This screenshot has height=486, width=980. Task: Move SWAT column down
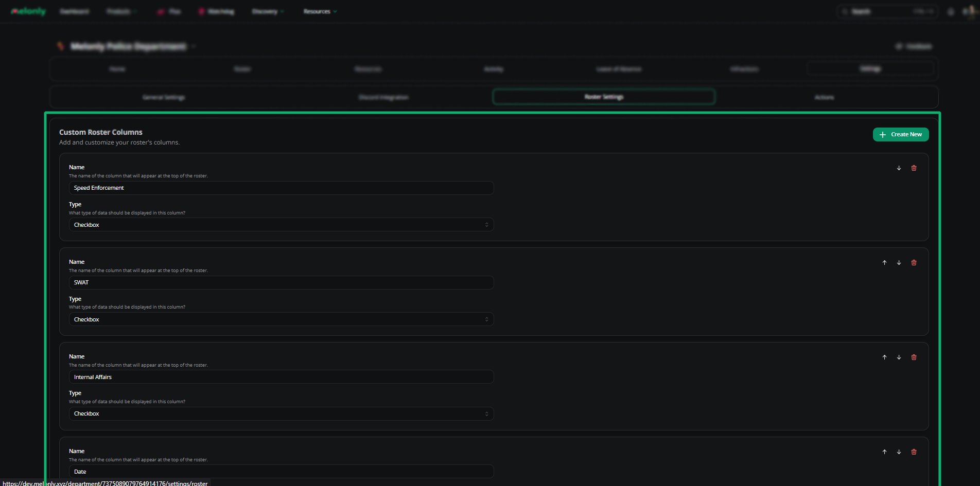[x=899, y=263]
